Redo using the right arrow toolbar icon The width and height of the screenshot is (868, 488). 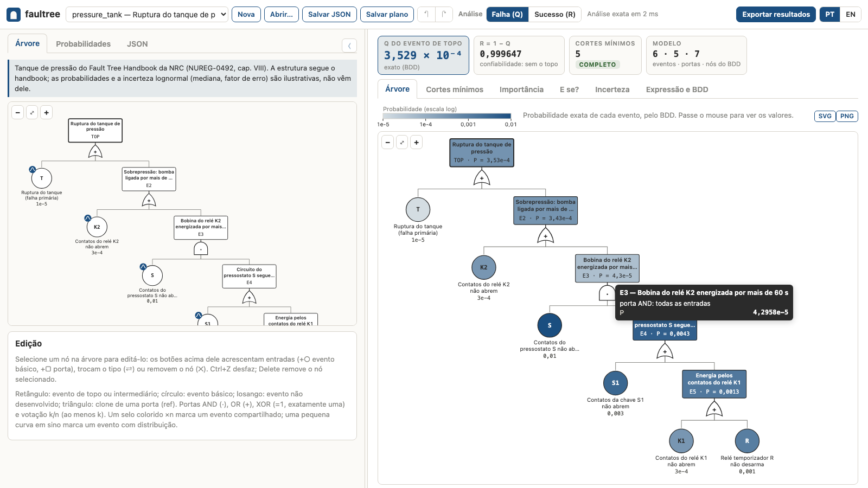pos(444,15)
